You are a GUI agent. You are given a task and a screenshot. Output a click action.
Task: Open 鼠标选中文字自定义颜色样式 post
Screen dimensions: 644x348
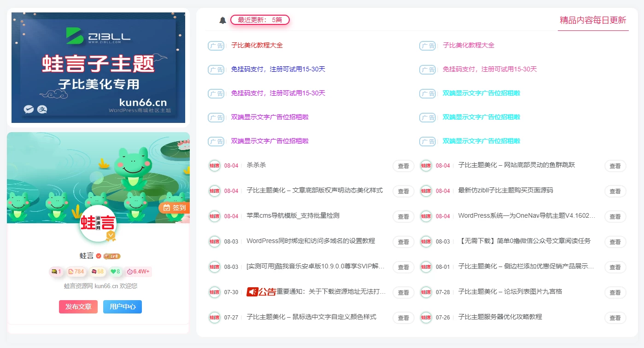tap(311, 317)
